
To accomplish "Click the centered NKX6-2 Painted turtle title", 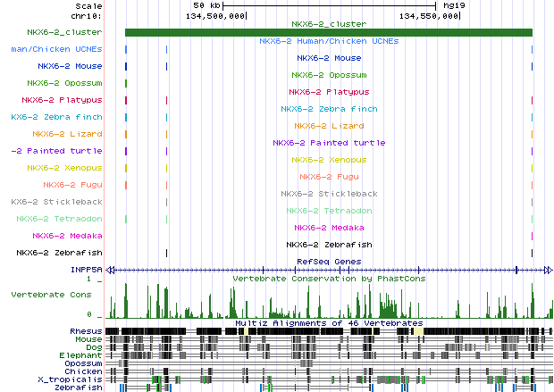I will point(329,143).
